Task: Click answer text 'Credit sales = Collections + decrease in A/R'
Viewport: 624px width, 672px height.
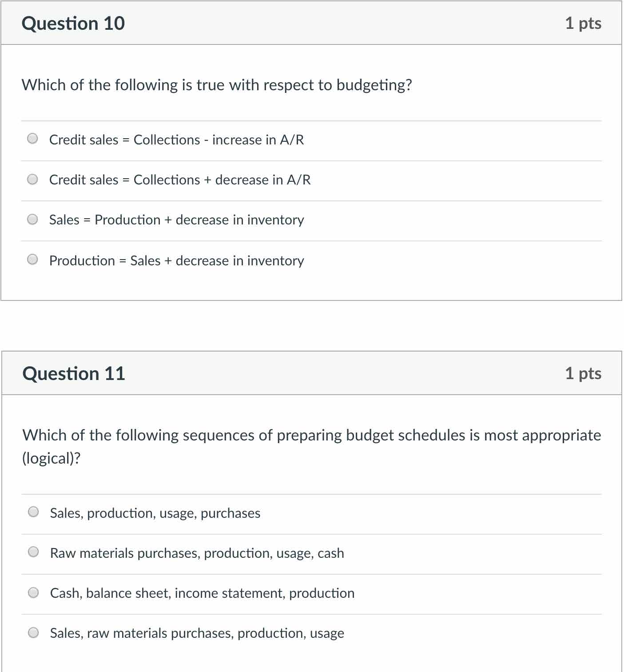Action: click(x=180, y=180)
